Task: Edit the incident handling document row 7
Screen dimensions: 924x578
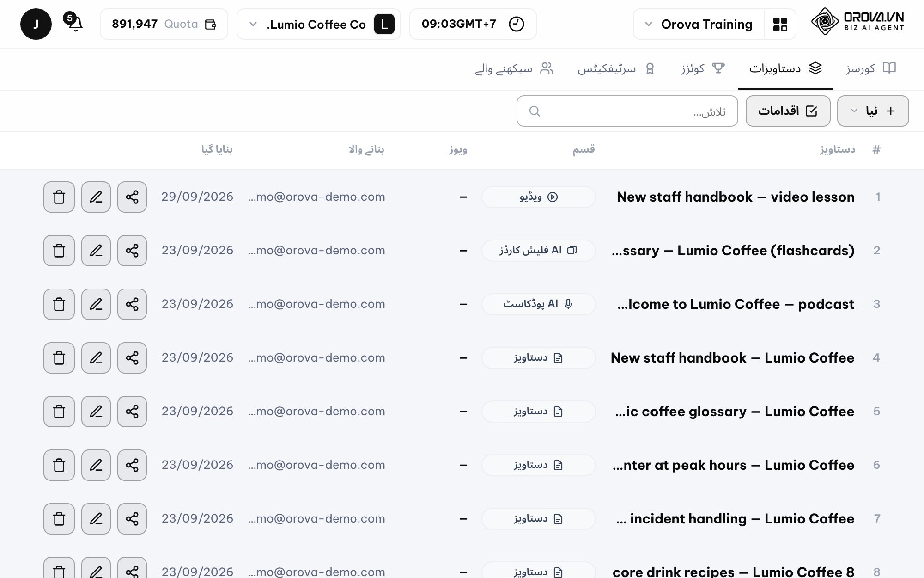Action: (x=96, y=519)
